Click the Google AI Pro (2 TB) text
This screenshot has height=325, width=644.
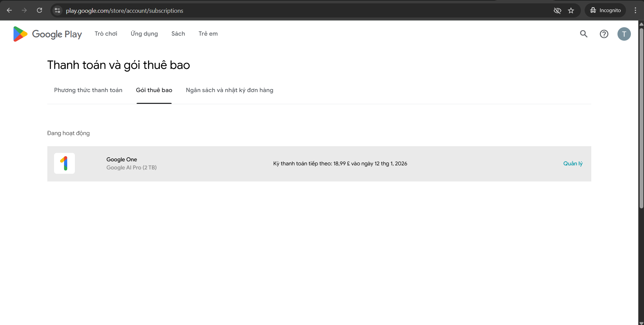coord(131,167)
